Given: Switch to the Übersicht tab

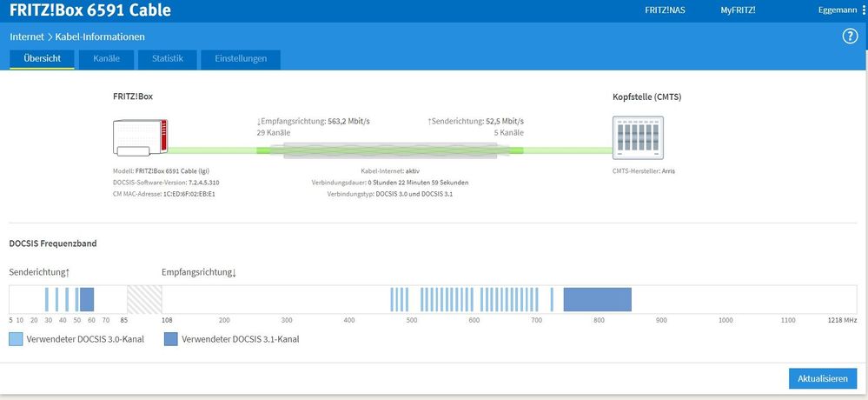Looking at the screenshot, I should 42,59.
